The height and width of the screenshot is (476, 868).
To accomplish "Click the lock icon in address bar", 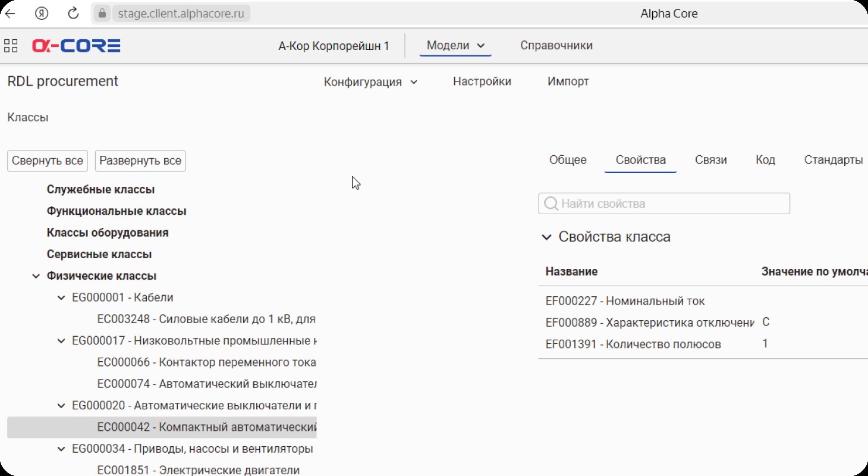I will click(103, 13).
